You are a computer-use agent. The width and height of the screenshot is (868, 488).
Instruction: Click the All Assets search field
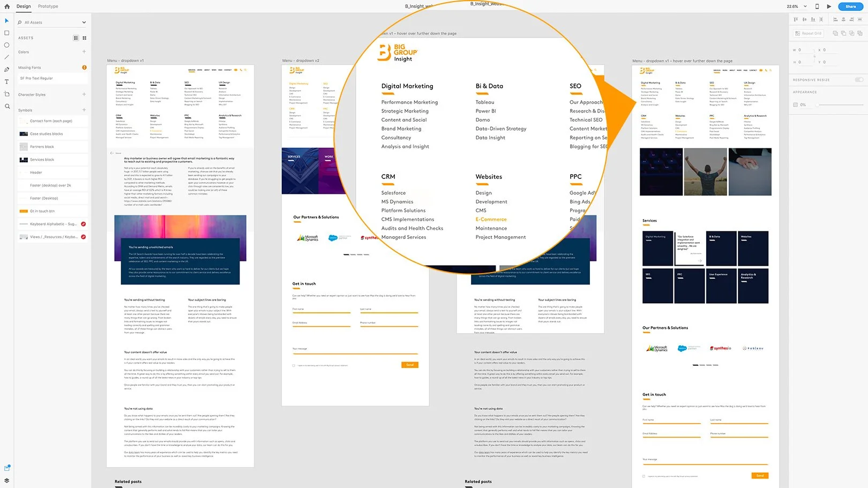pyautogui.click(x=52, y=22)
